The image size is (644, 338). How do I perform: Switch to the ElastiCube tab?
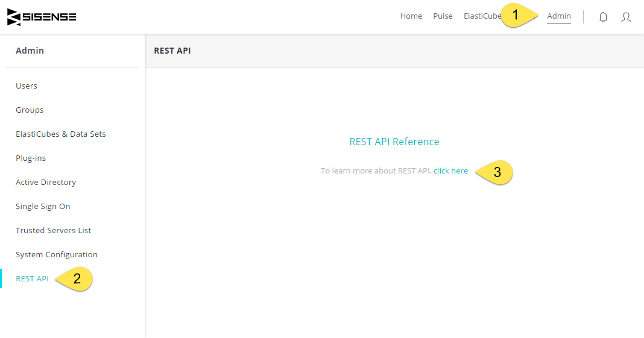click(482, 16)
